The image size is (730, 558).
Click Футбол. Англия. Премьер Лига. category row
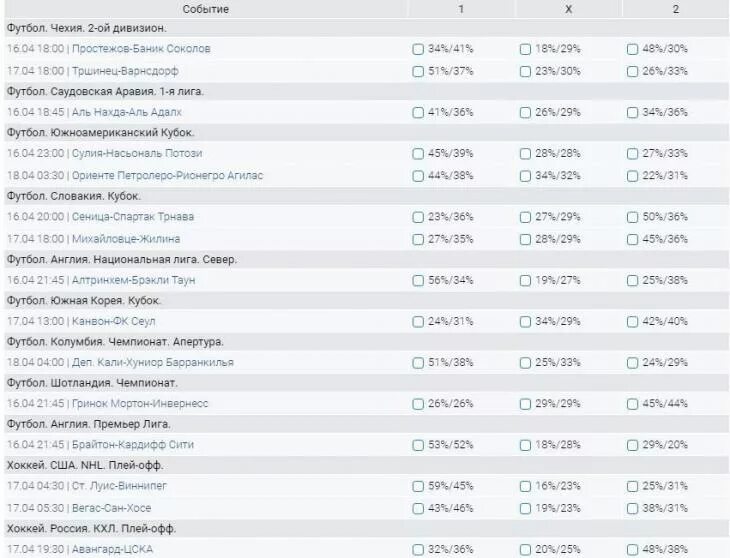click(88, 424)
